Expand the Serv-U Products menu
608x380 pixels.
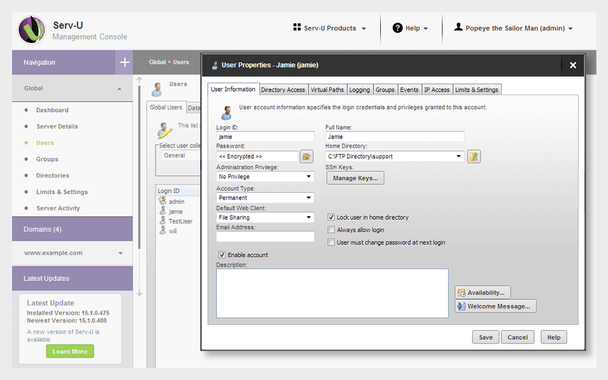(x=330, y=28)
